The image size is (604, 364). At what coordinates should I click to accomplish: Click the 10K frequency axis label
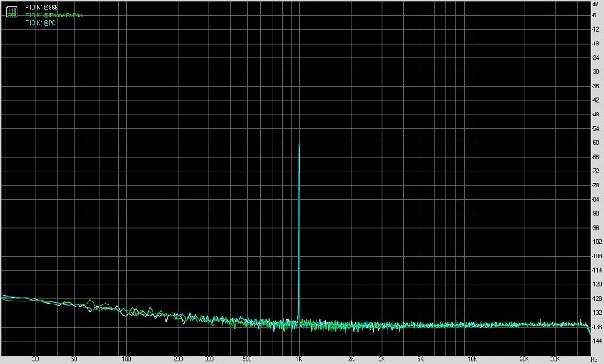473,359
